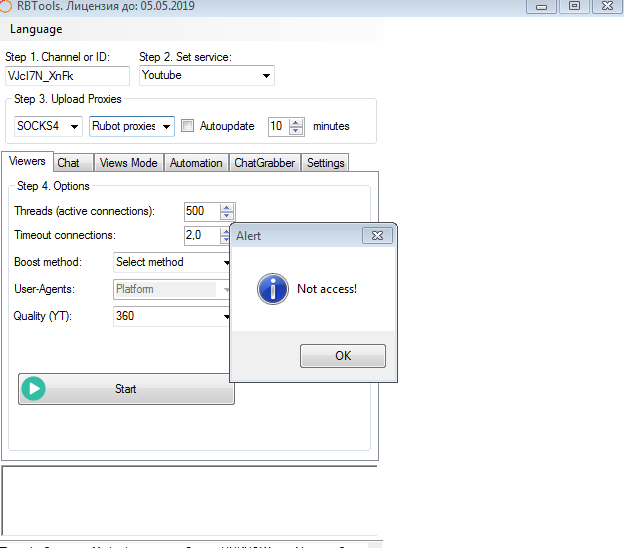
Task: Open the Automation tab
Action: (x=196, y=163)
